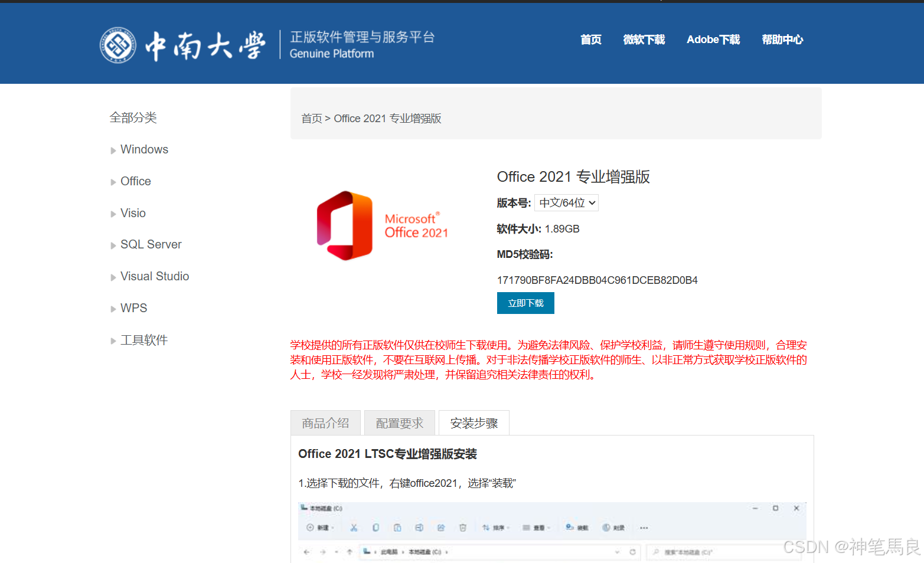Click the 全部分类 sidebar heading

pyautogui.click(x=133, y=117)
